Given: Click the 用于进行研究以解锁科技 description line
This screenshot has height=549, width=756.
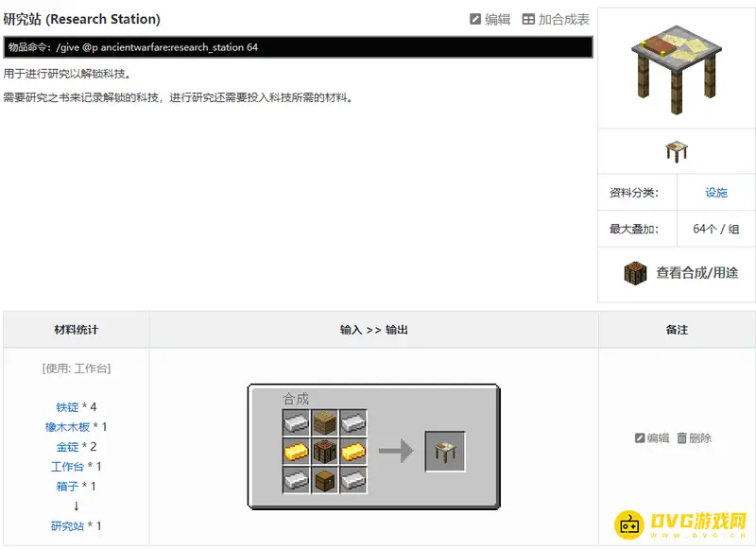Looking at the screenshot, I should [67, 74].
